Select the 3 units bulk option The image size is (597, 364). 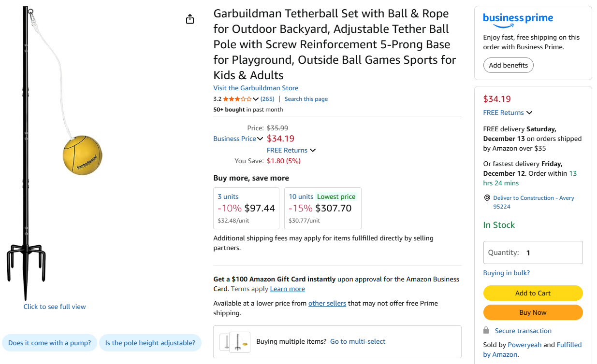click(x=246, y=208)
